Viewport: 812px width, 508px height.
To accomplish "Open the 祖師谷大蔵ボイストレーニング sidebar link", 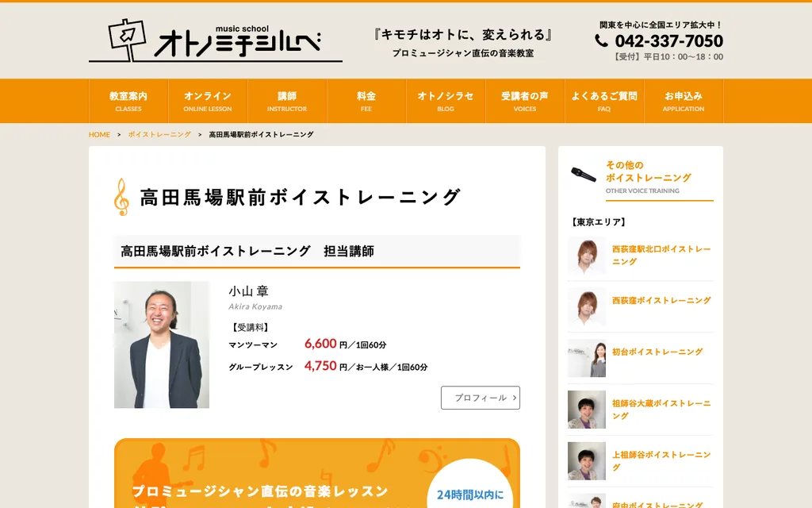I will coord(661,409).
